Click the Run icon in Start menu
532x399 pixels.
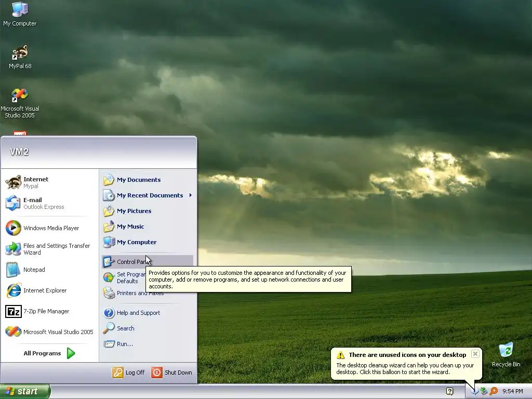click(x=109, y=344)
